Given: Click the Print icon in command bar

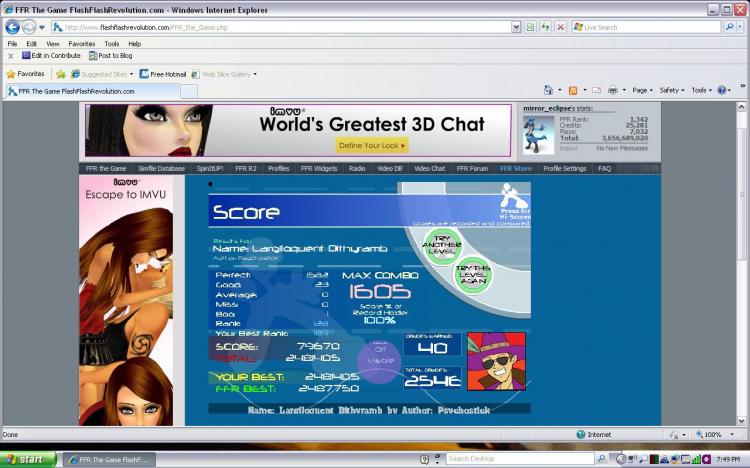Looking at the screenshot, I should pyautogui.click(x=612, y=90).
